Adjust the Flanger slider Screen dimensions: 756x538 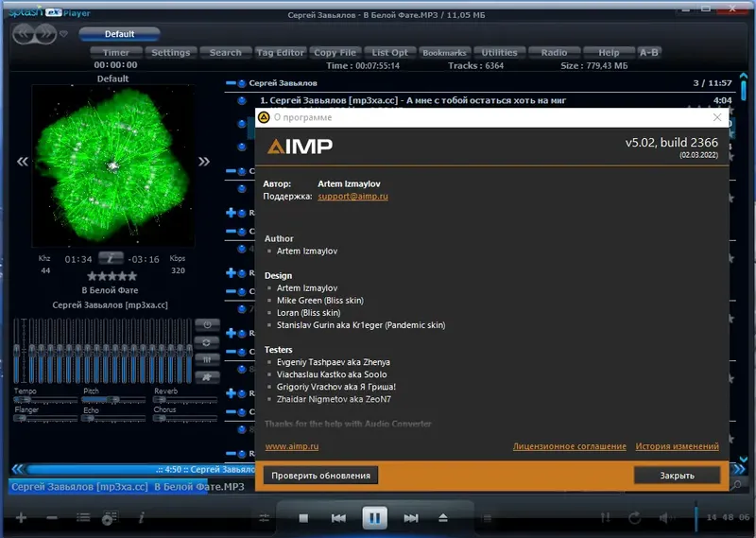[x=45, y=418]
